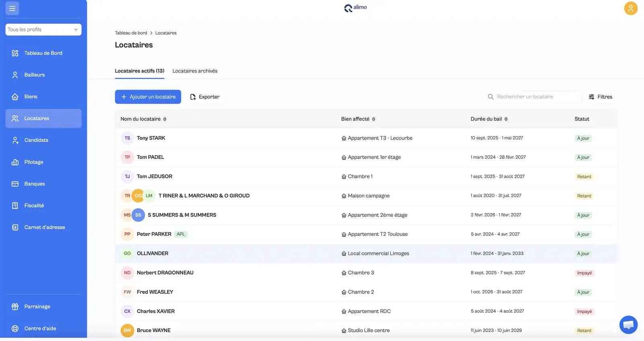Open the chat support bubble
644x341 pixels.
click(x=628, y=325)
